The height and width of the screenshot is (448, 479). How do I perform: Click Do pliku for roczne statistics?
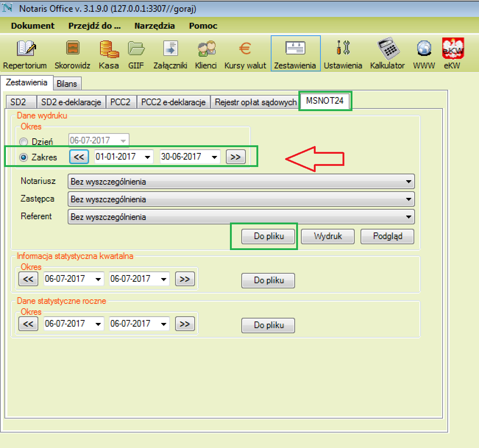pyautogui.click(x=268, y=326)
